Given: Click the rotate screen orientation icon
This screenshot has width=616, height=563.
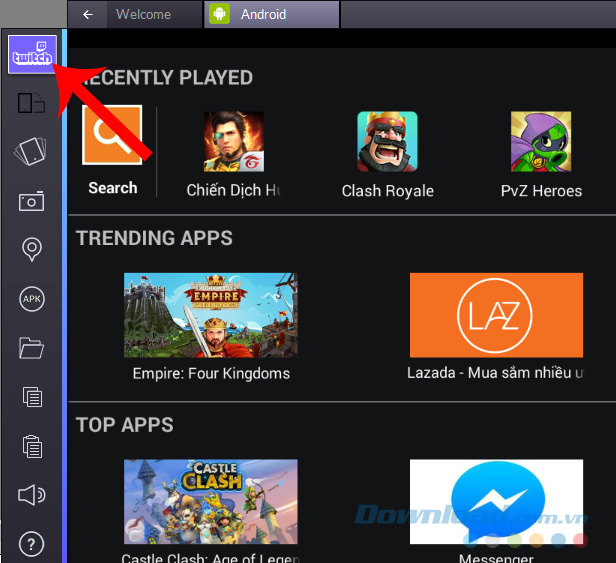Looking at the screenshot, I should point(31,103).
